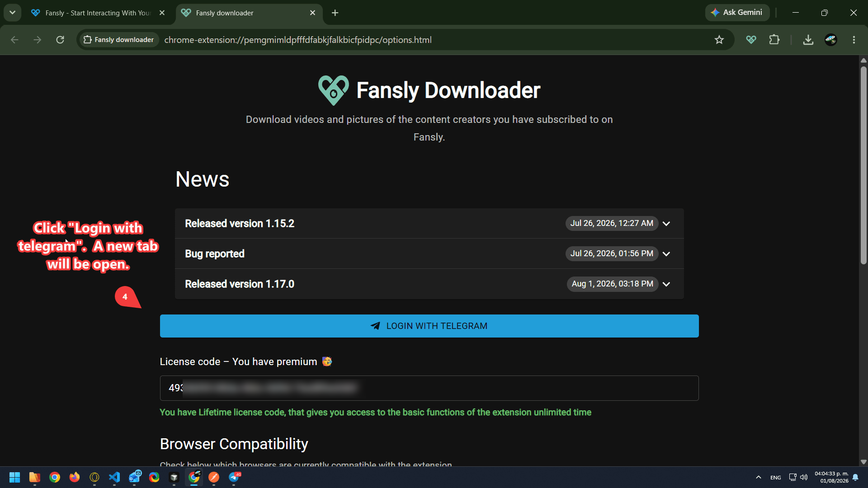
Task: Open File Explorer from the taskbar
Action: (35, 477)
